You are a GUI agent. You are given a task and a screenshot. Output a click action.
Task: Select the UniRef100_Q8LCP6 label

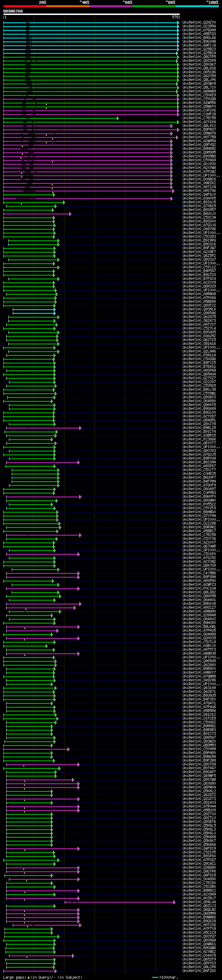(199, 967)
